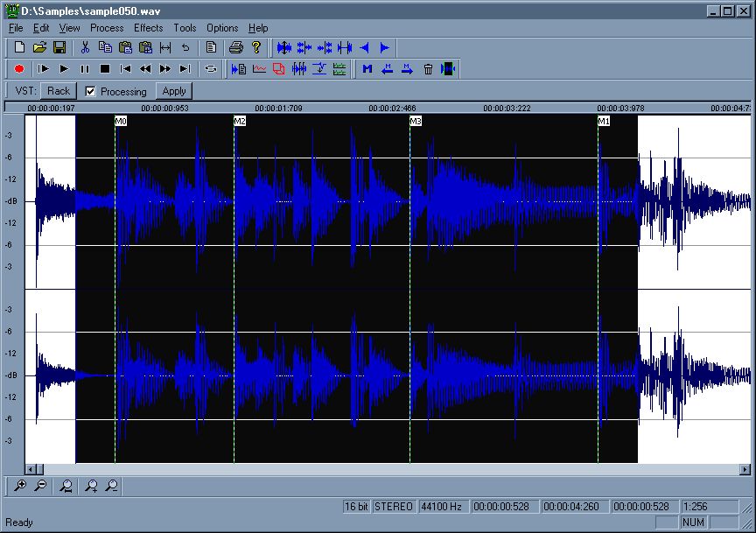Zoom in with the plus magnifier
The image size is (756, 533).
(20, 486)
